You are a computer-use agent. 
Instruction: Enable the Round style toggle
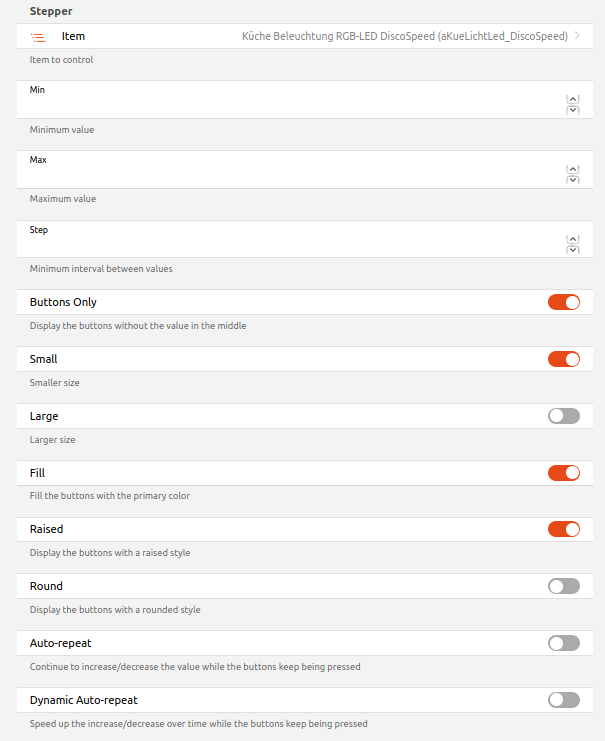[x=564, y=586]
